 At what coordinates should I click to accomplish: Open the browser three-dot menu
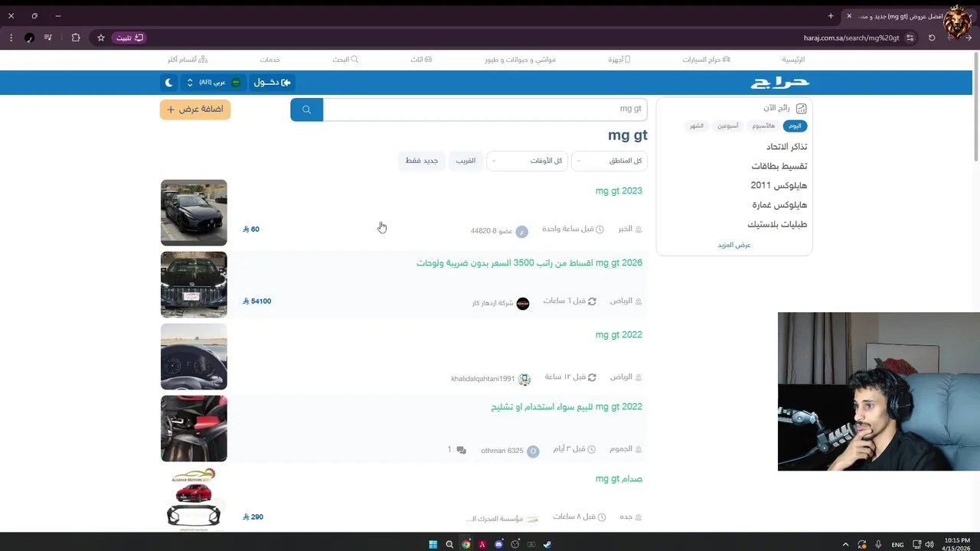[x=11, y=37]
